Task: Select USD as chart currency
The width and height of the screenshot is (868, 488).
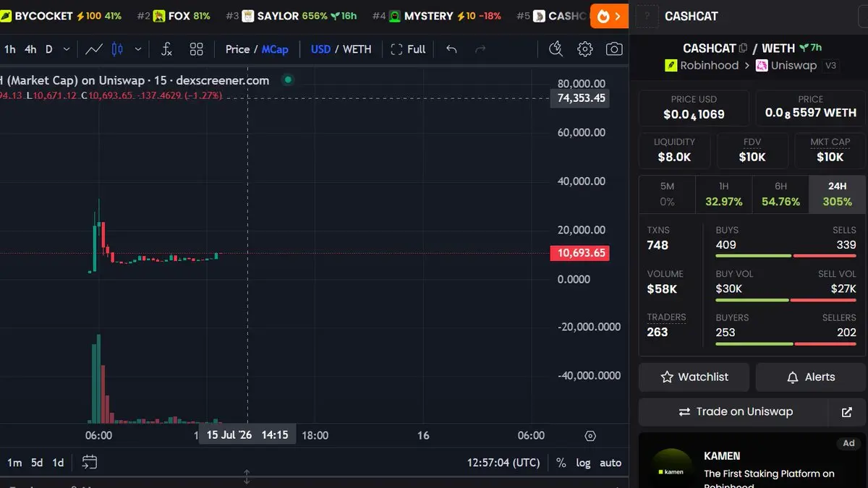Action: click(x=320, y=49)
